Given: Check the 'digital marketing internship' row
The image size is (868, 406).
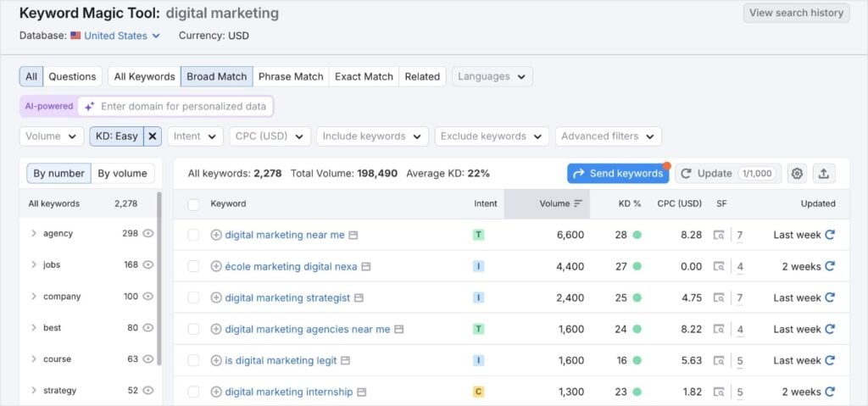Looking at the screenshot, I should coord(193,392).
